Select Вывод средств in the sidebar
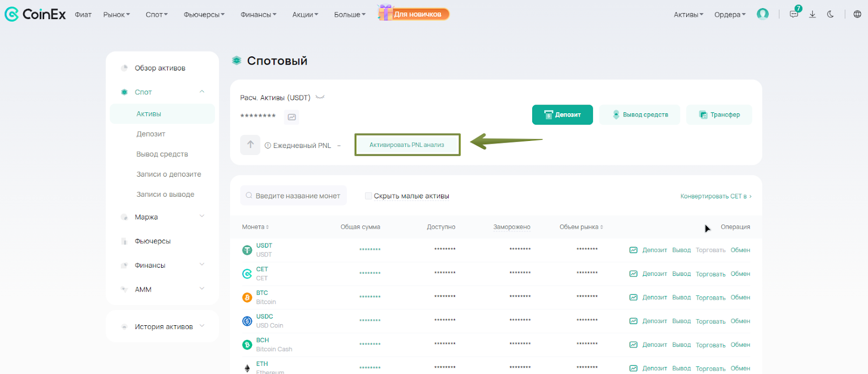 click(x=162, y=154)
